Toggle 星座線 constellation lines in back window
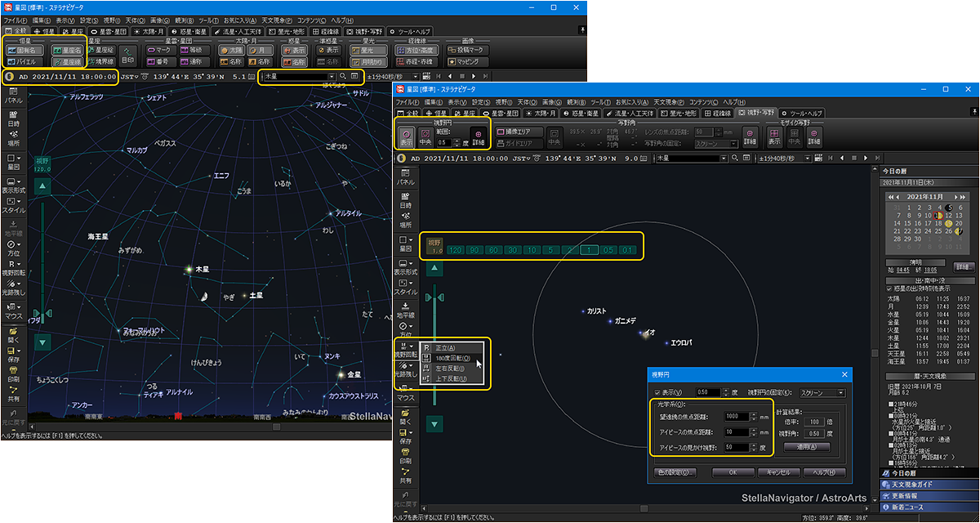 pyautogui.click(x=67, y=61)
